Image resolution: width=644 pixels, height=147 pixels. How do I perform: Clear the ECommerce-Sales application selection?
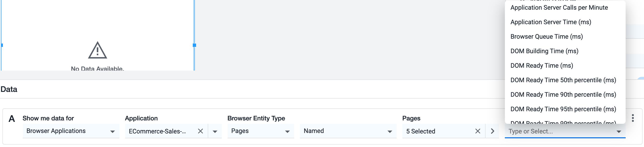[200, 131]
